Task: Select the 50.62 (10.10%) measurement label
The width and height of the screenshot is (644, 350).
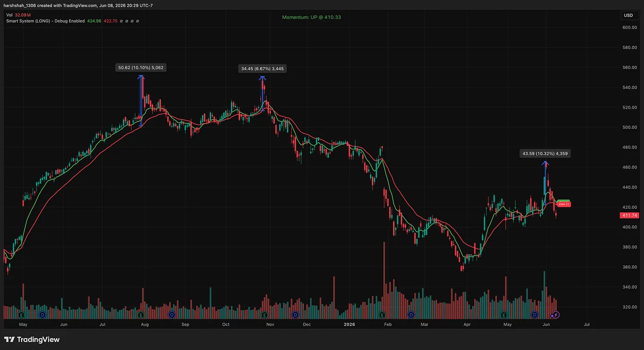Action: coord(141,68)
